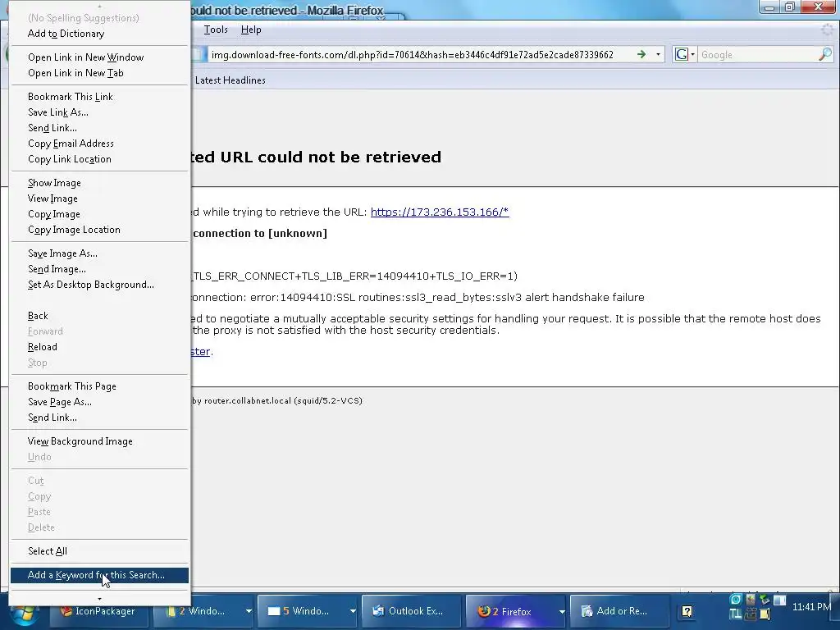
Task: Select Copy Image entry
Action: point(99,214)
